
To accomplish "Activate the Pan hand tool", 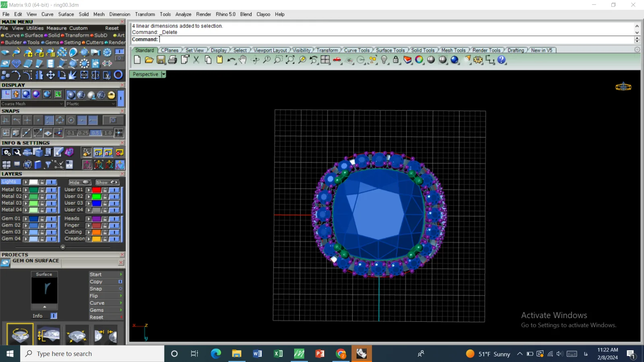I will [x=243, y=60].
